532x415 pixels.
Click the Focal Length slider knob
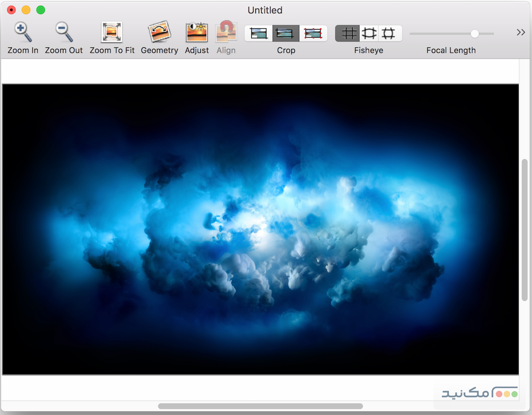[475, 34]
